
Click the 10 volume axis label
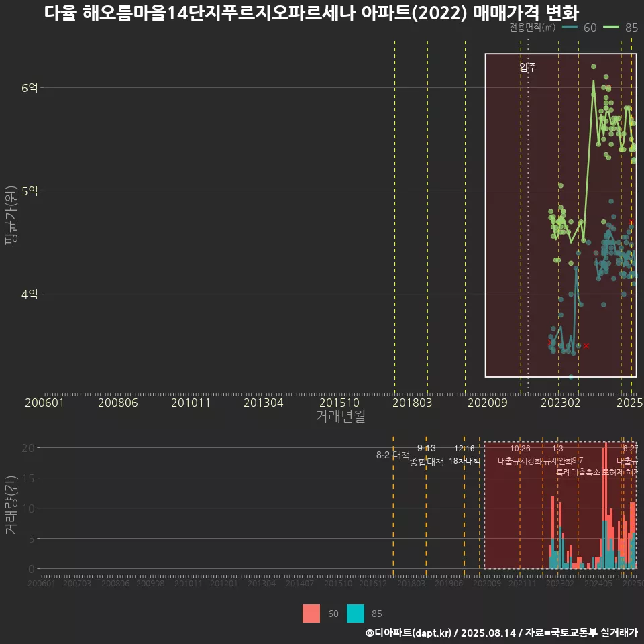pyautogui.click(x=28, y=508)
